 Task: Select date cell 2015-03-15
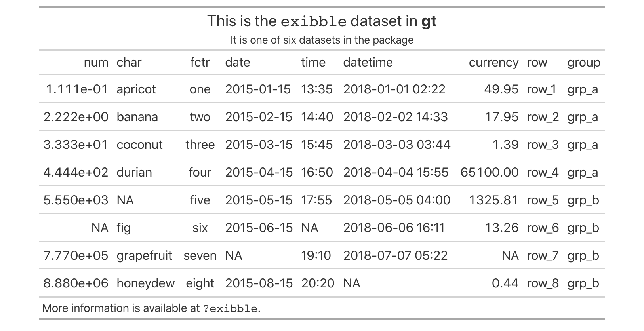tap(259, 145)
